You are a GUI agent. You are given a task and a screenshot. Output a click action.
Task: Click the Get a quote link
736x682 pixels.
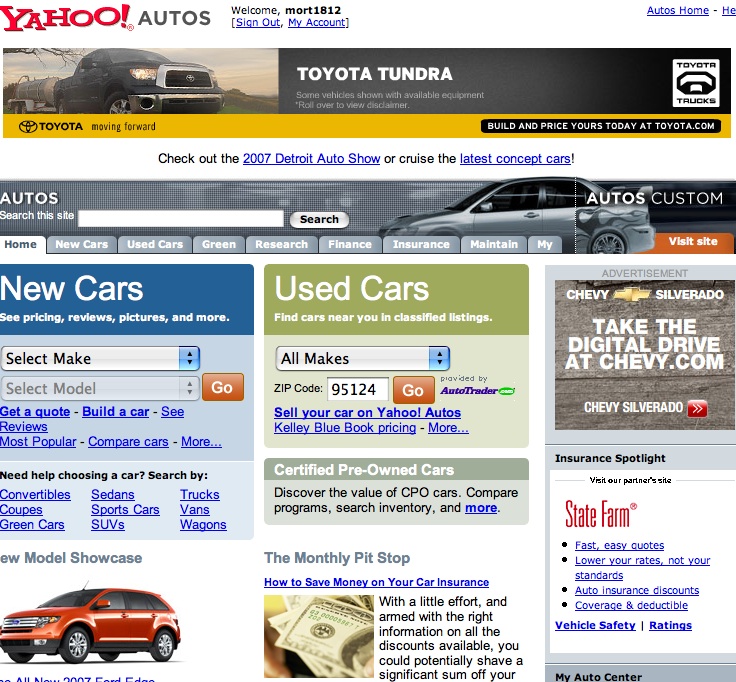click(x=35, y=412)
